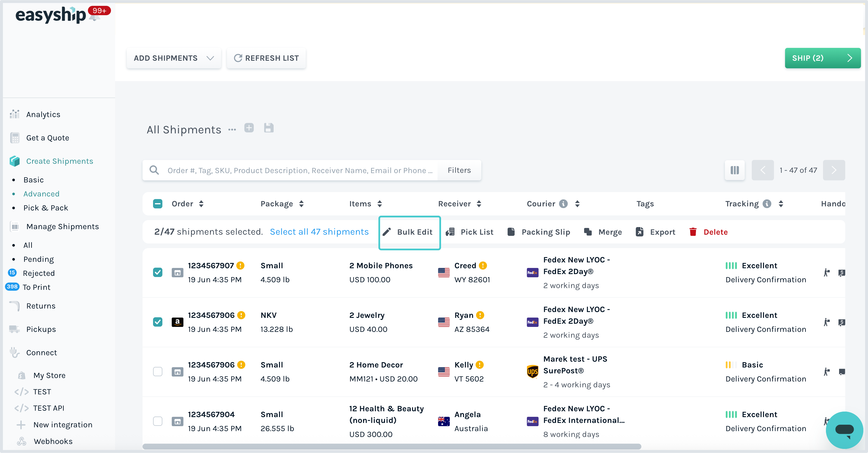Viewport: 868px width, 453px height.
Task: Go to next page of shipments
Action: [834, 170]
